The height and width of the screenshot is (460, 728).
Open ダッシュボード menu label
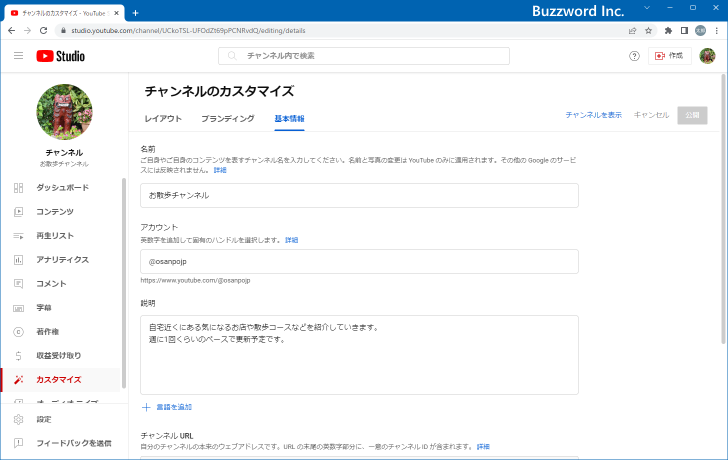tap(63, 188)
